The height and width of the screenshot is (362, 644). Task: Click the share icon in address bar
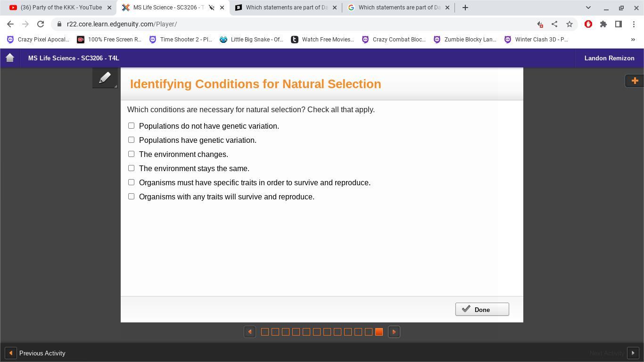coord(554,24)
